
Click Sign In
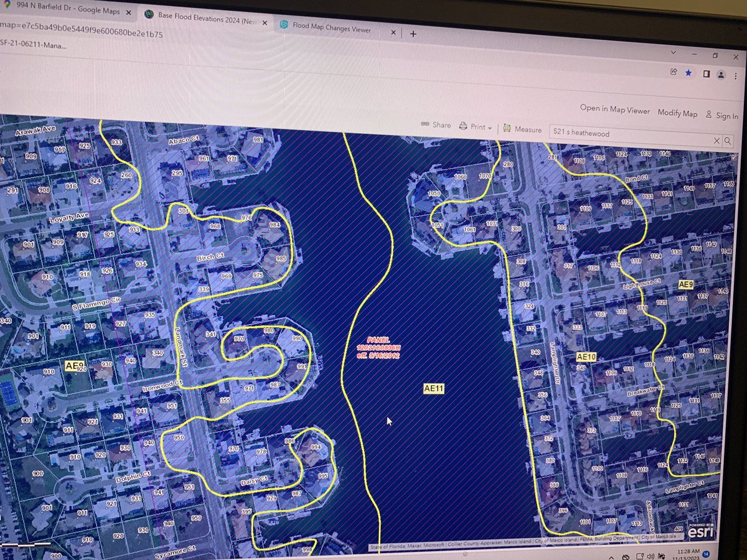[722, 116]
